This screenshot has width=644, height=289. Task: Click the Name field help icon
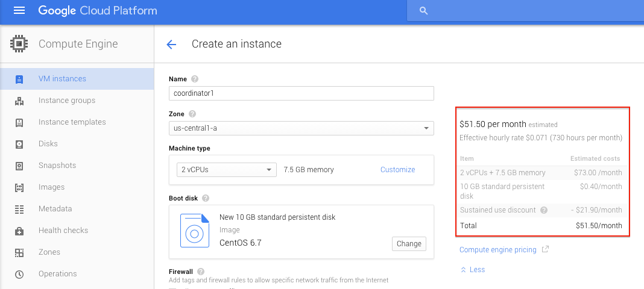(x=195, y=79)
